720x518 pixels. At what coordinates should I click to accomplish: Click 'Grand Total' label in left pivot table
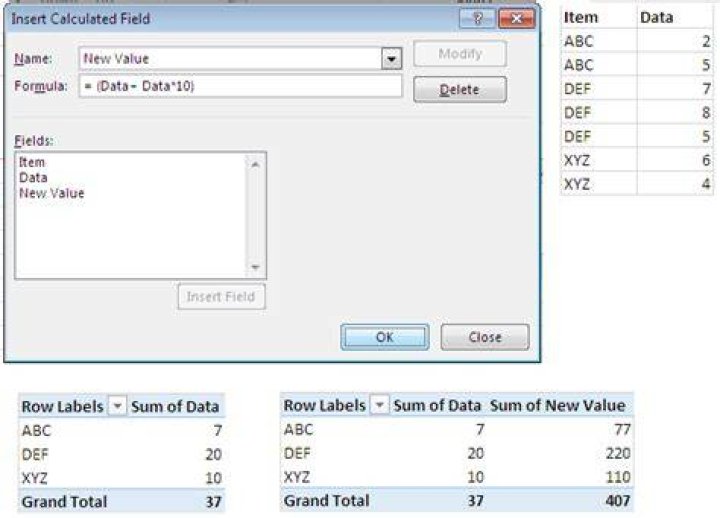click(x=64, y=502)
